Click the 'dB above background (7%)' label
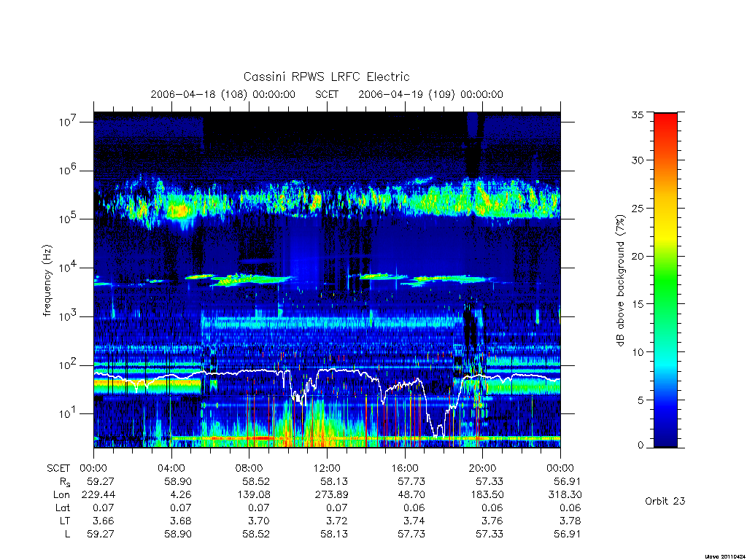747x560 pixels. 620,280
